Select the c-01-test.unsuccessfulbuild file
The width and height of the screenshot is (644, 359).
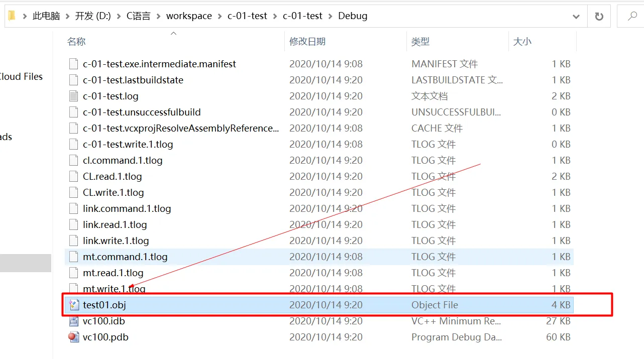click(x=142, y=112)
